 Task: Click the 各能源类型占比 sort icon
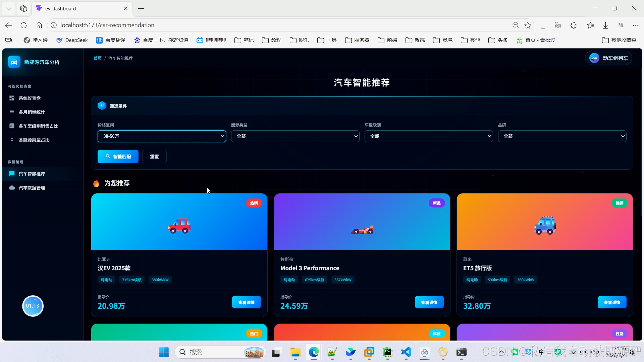click(x=12, y=139)
